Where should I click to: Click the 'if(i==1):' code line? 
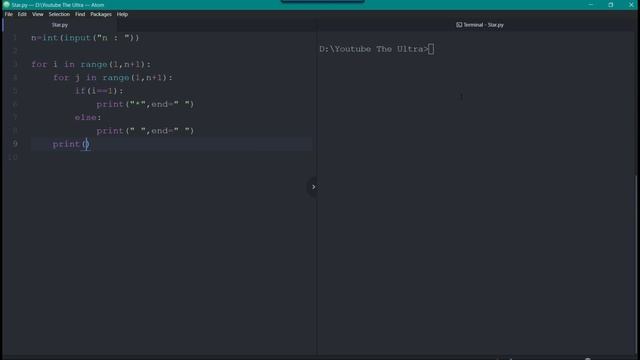pyautogui.click(x=99, y=91)
